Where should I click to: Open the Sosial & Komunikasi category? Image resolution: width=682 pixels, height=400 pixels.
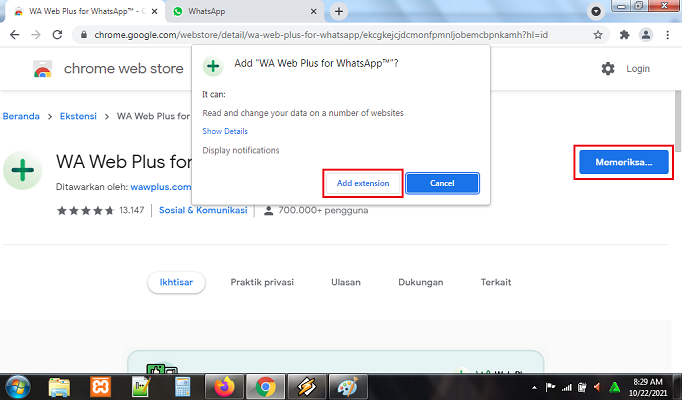[x=203, y=210]
